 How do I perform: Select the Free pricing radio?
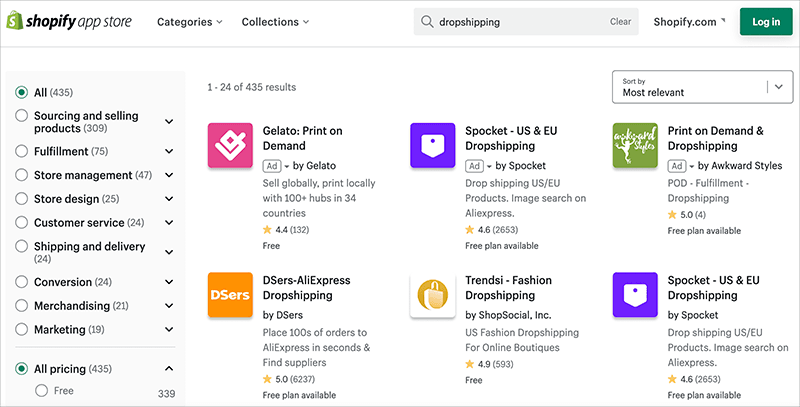pos(41,391)
